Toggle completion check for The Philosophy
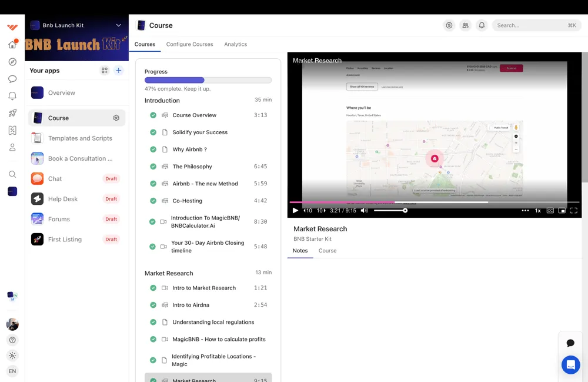Image resolution: width=588 pixels, height=382 pixels. (x=153, y=166)
